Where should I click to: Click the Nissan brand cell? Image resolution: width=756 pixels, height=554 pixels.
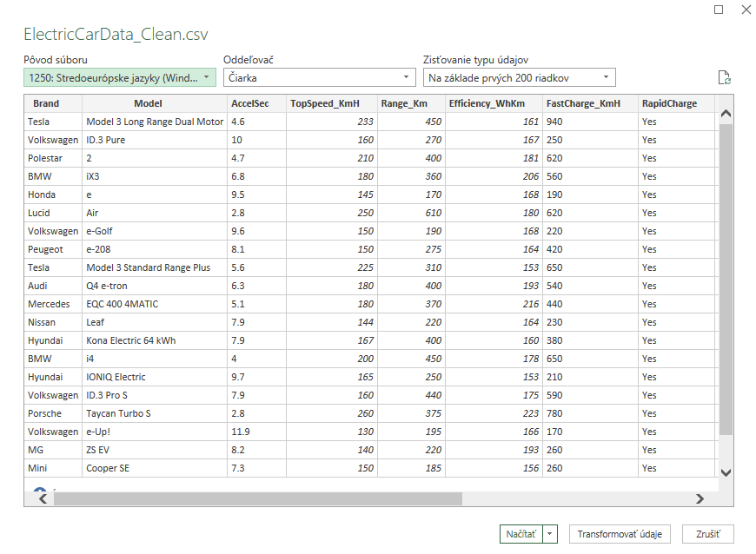pos(53,322)
